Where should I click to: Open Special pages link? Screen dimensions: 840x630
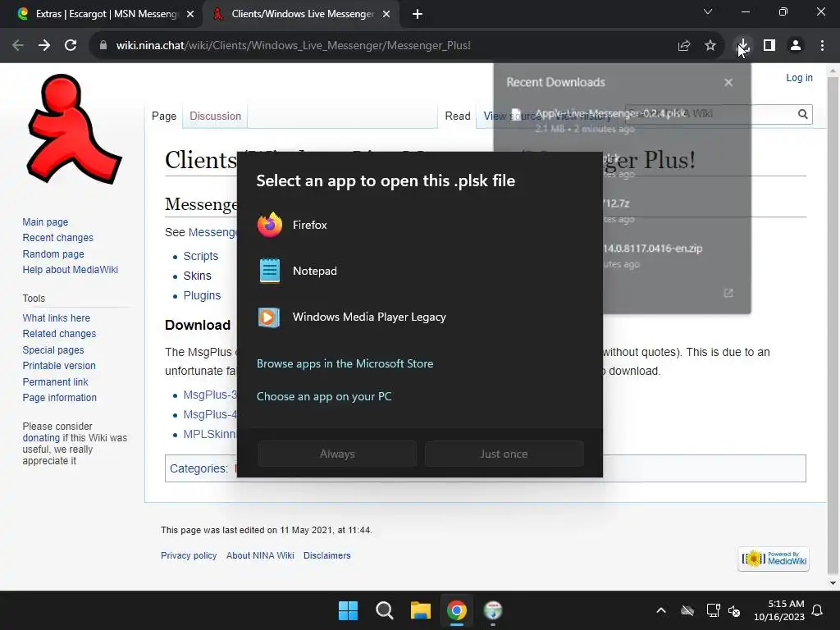click(53, 349)
